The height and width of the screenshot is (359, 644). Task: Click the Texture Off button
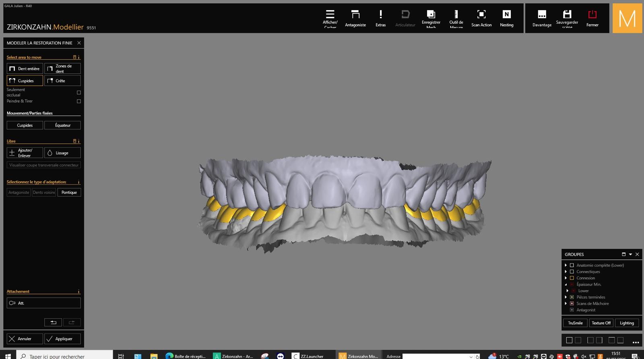tap(601, 323)
